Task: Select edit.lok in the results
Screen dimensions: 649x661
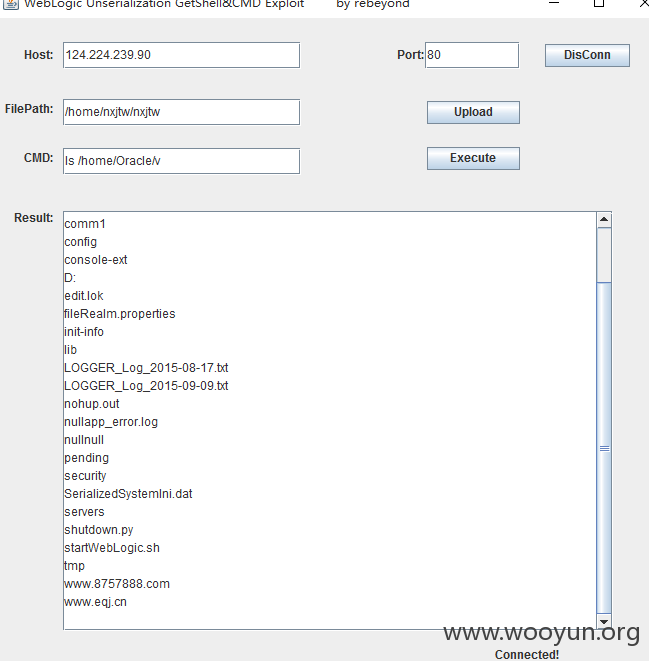Action: [83, 296]
